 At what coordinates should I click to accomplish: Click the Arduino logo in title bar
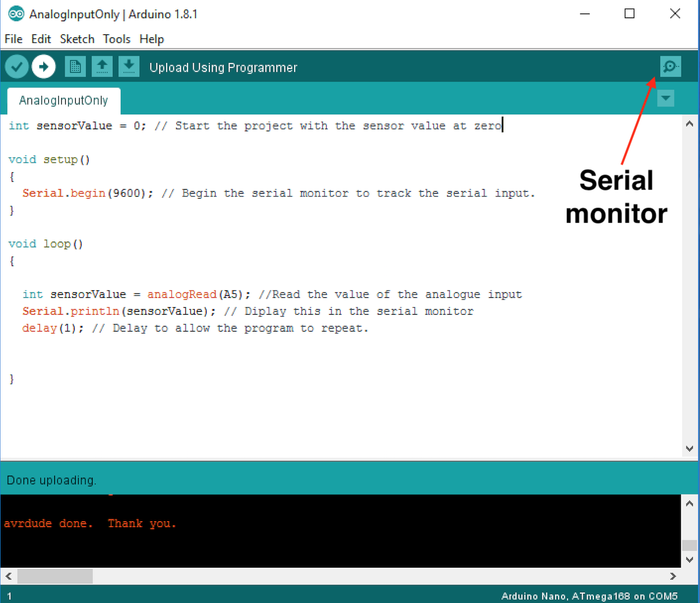tap(16, 13)
